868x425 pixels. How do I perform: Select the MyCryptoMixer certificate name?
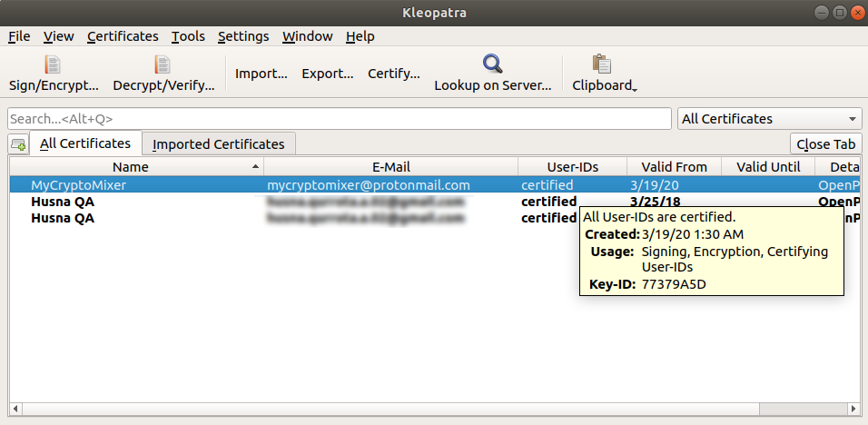point(79,185)
